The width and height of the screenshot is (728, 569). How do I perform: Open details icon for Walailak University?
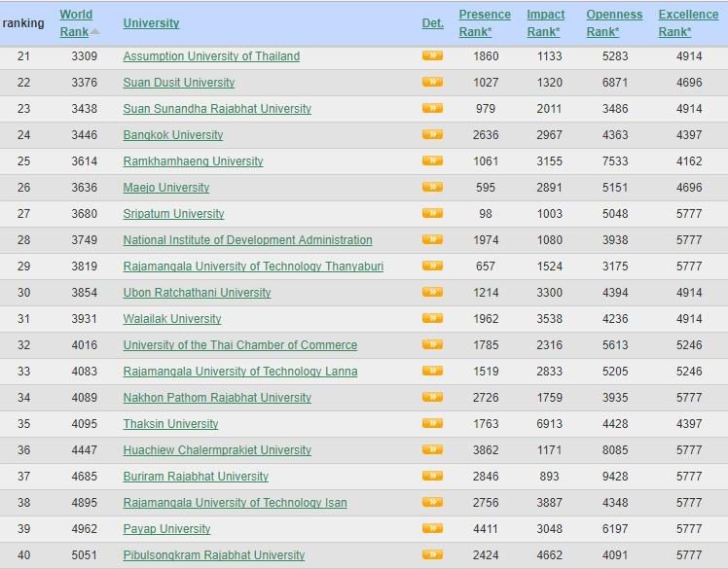(432, 318)
